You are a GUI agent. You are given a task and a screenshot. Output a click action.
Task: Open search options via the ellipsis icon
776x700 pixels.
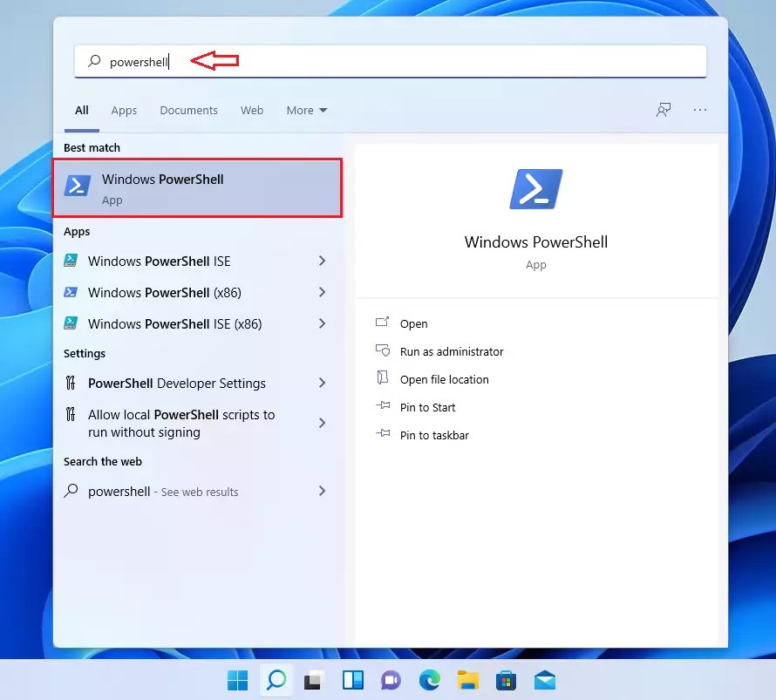[699, 110]
